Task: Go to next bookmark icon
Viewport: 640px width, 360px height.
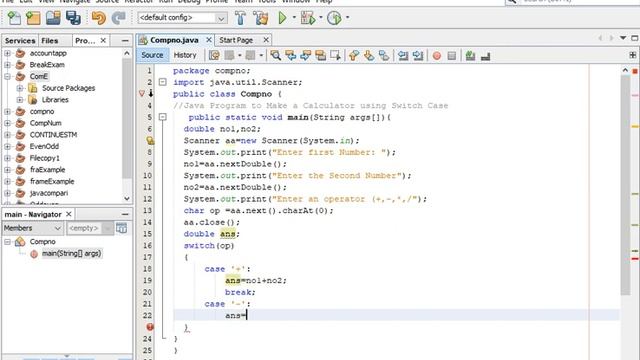Action: pyautogui.click(x=369, y=56)
